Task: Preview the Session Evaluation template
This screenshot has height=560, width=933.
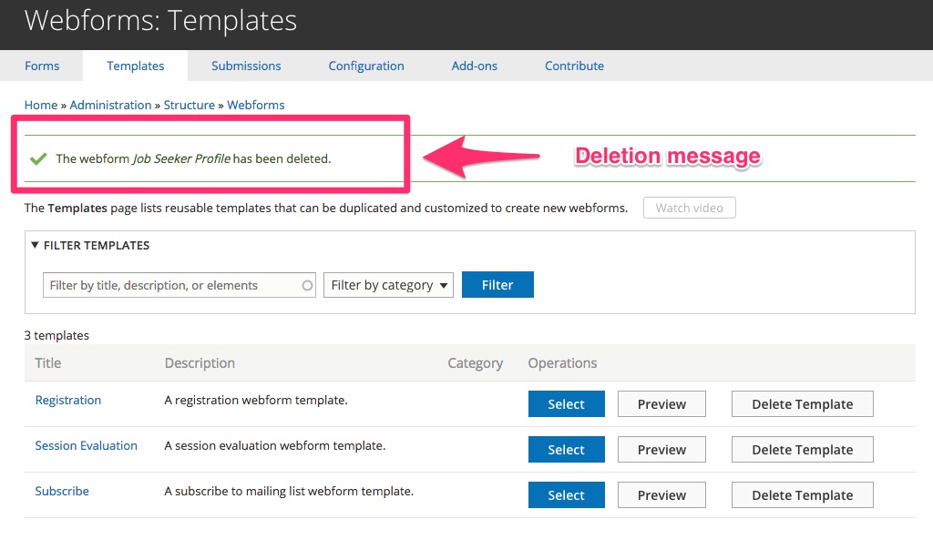Action: point(661,450)
